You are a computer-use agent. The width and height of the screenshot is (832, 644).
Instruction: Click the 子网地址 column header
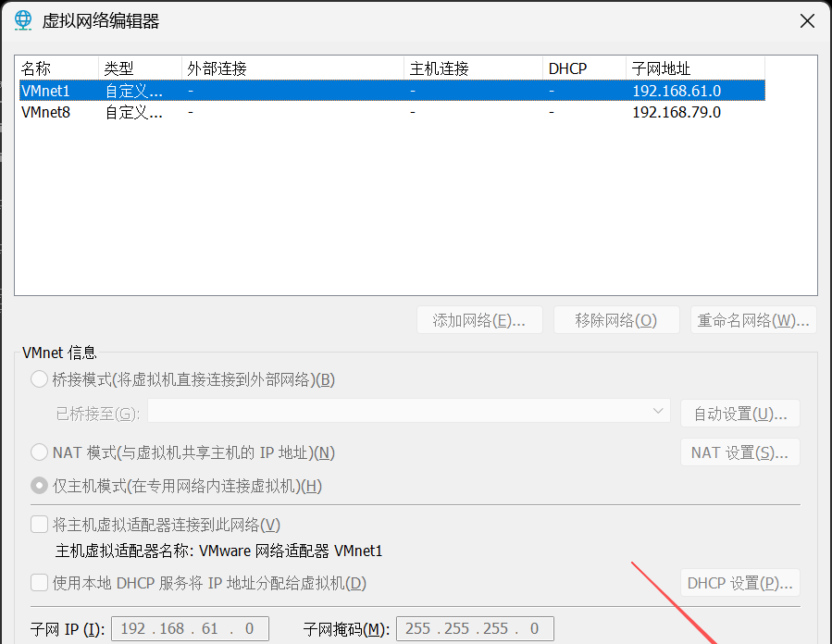tap(662, 68)
